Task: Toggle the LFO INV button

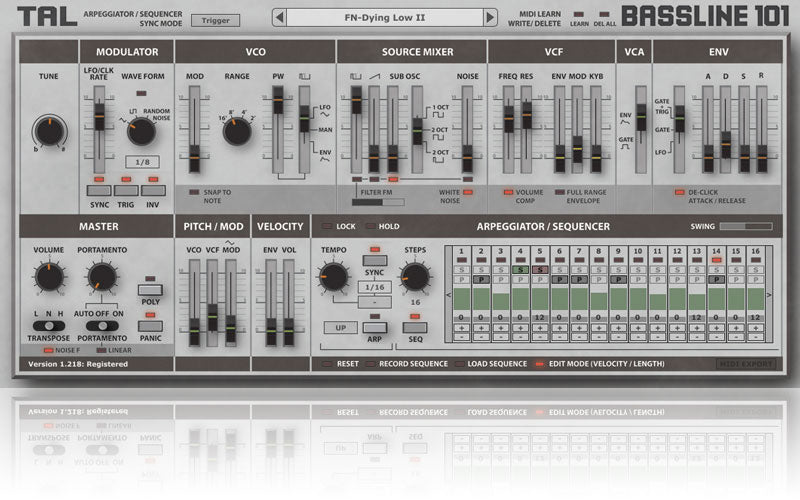Action: click(x=153, y=190)
